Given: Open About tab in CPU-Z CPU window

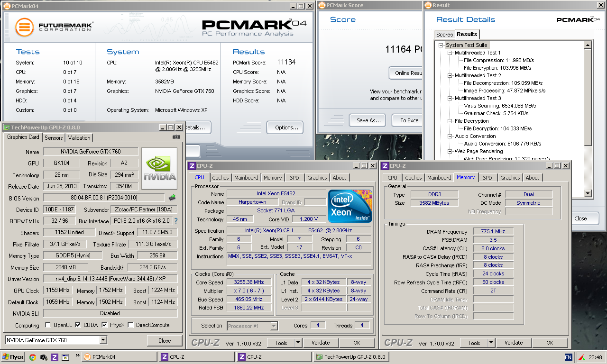Looking at the screenshot, I should pyautogui.click(x=340, y=178).
